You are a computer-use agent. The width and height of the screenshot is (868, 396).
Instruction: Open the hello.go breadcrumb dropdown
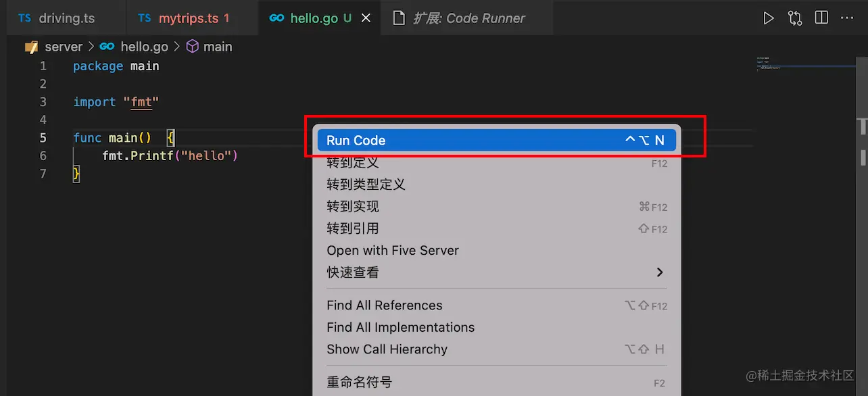[x=144, y=47]
